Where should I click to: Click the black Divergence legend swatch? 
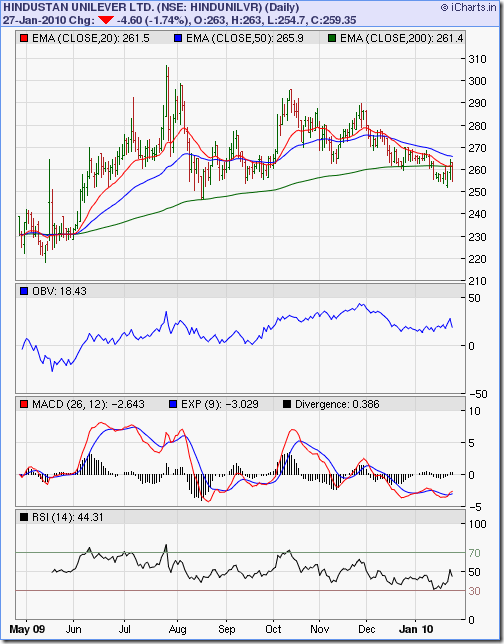(x=287, y=404)
